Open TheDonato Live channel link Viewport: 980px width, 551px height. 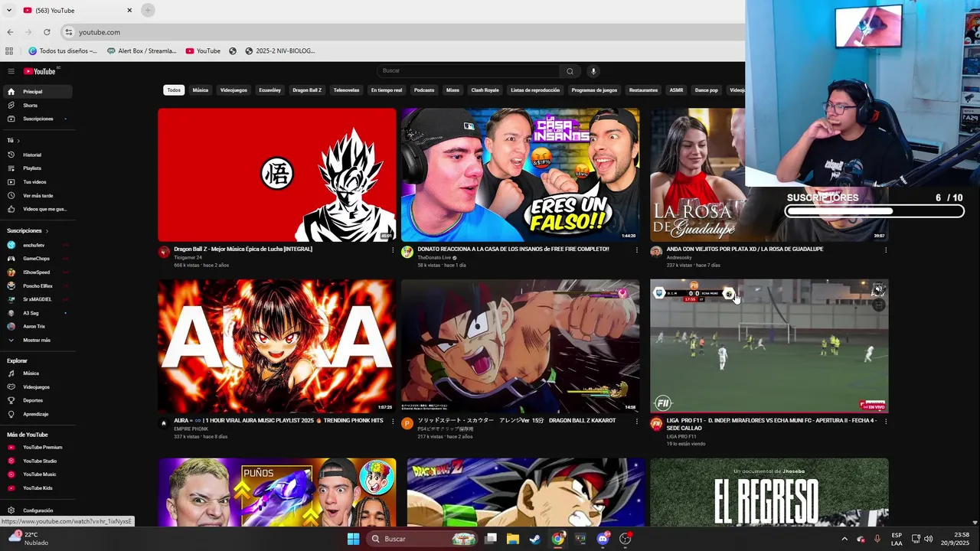(434, 258)
